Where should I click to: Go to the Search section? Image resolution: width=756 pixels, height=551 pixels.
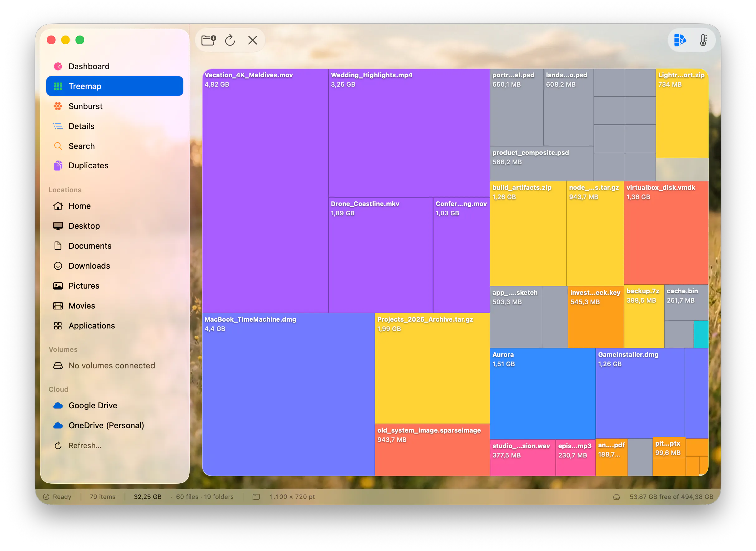(x=114, y=146)
